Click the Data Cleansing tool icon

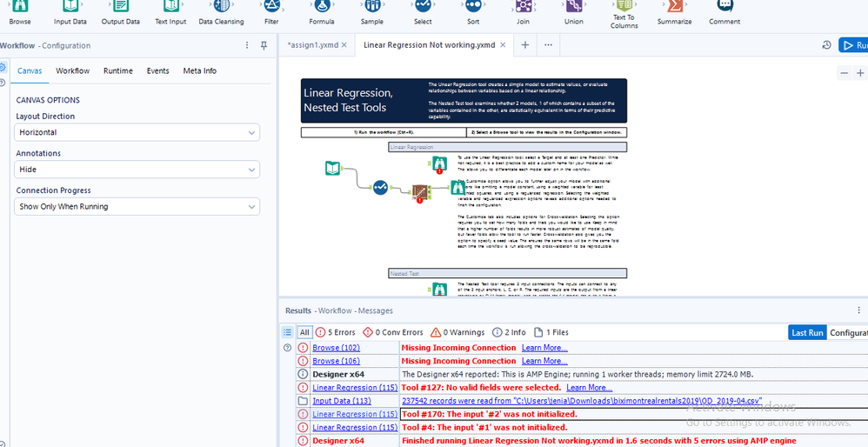coord(222,7)
